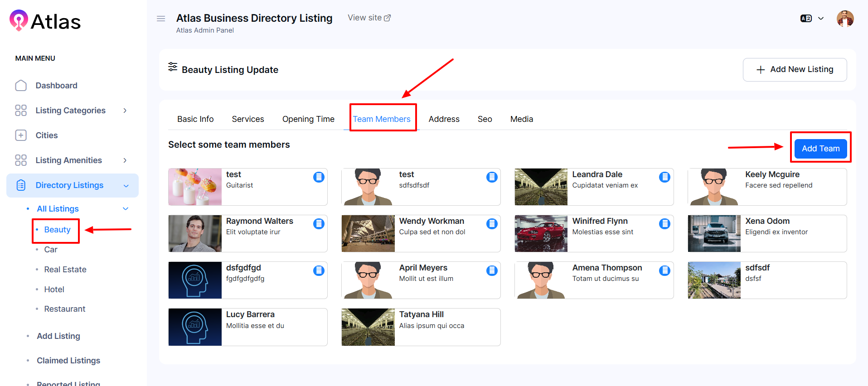868x386 pixels.
Task: Switch to the Opening Time tab
Action: [x=308, y=119]
